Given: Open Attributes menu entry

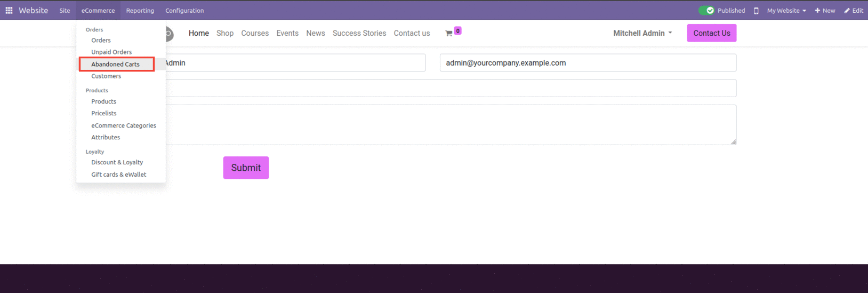Looking at the screenshot, I should click(x=106, y=137).
